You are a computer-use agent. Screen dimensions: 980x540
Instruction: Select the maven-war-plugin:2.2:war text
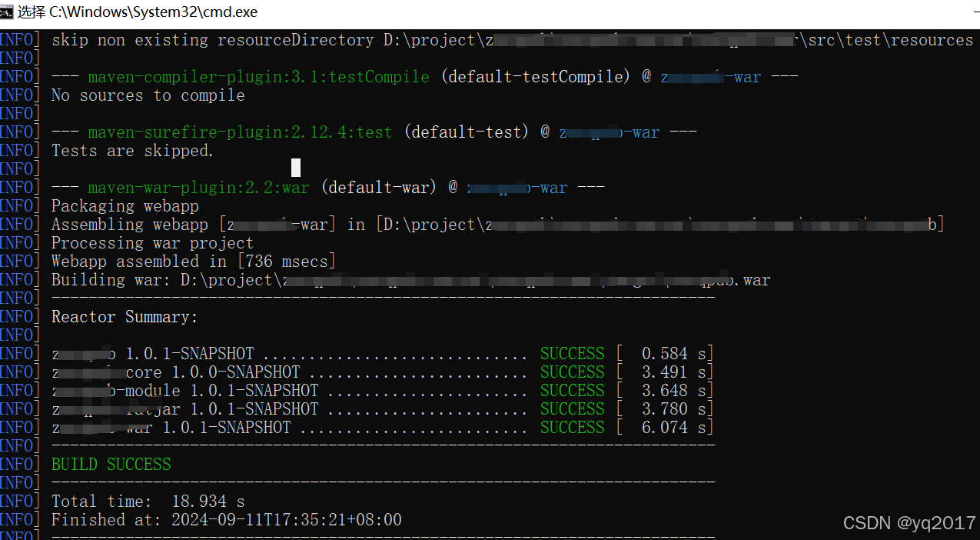click(198, 187)
